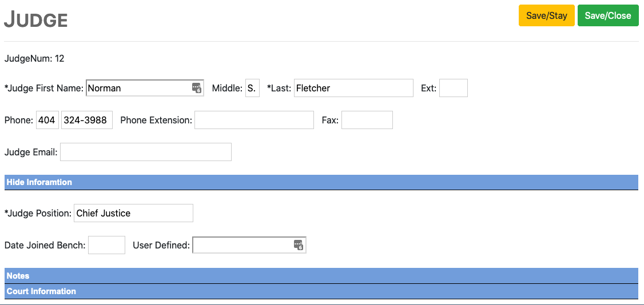Focus the Phone Extension field
The image size is (644, 305).
click(x=254, y=120)
